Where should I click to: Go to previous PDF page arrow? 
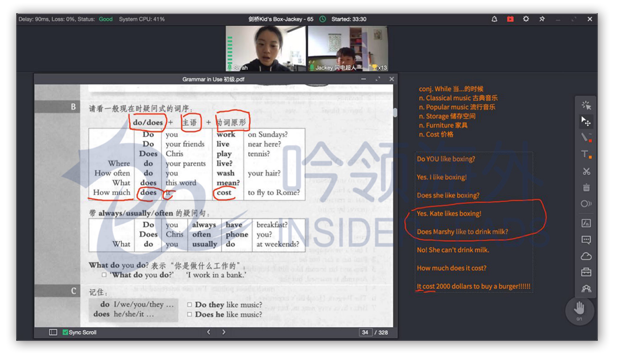(209, 332)
